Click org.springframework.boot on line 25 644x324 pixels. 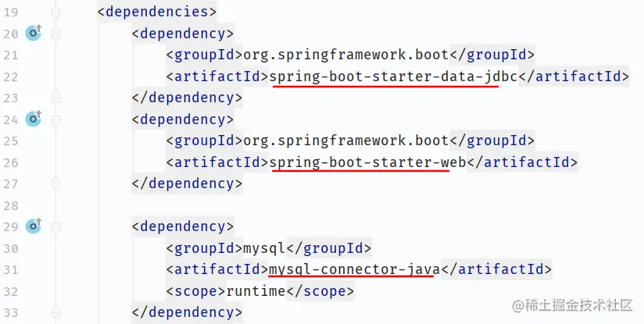click(346, 141)
